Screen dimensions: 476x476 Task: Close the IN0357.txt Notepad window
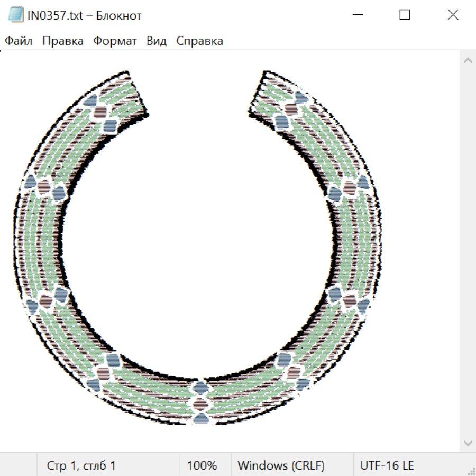pos(453,15)
